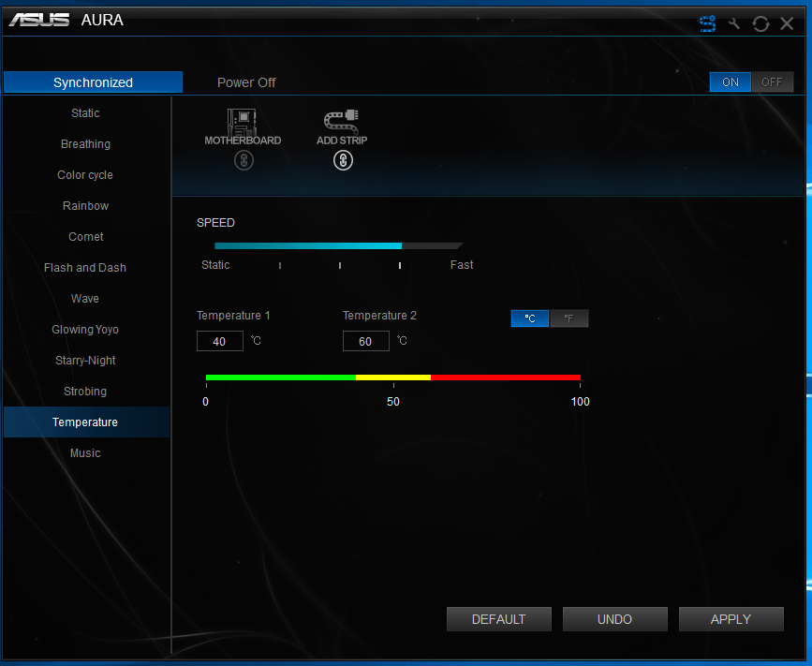Click the yellow section of temperature bar
Viewport: 812px width, 666px height.
393,377
